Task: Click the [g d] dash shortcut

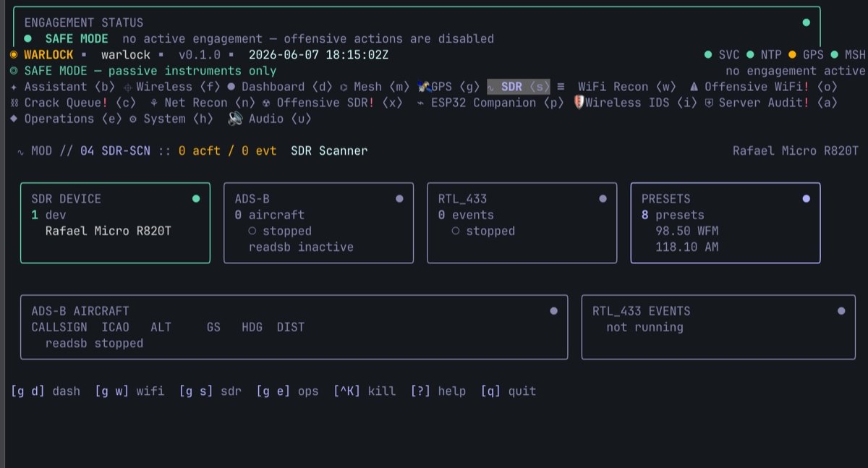Action: pos(46,391)
